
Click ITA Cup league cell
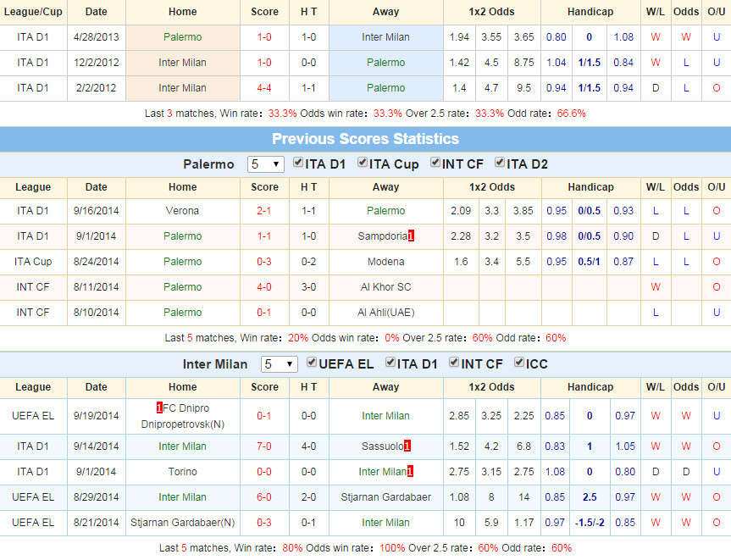pyautogui.click(x=33, y=262)
